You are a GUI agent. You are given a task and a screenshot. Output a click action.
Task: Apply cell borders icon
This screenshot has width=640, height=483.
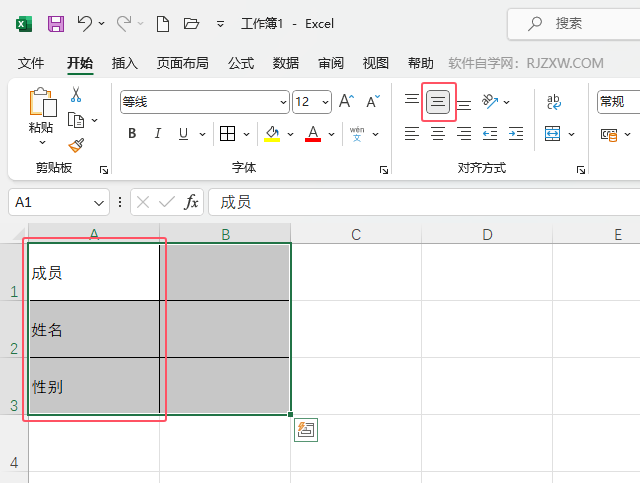[227, 134]
